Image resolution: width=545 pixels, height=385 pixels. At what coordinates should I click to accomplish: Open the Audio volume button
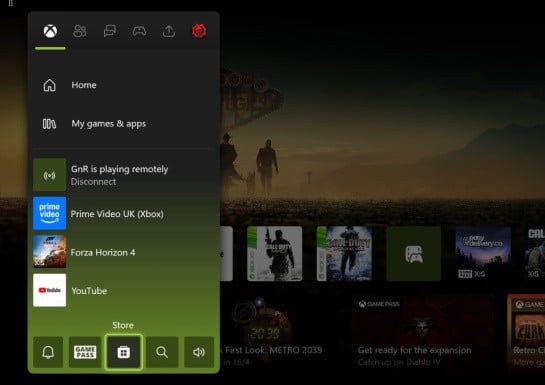click(199, 352)
